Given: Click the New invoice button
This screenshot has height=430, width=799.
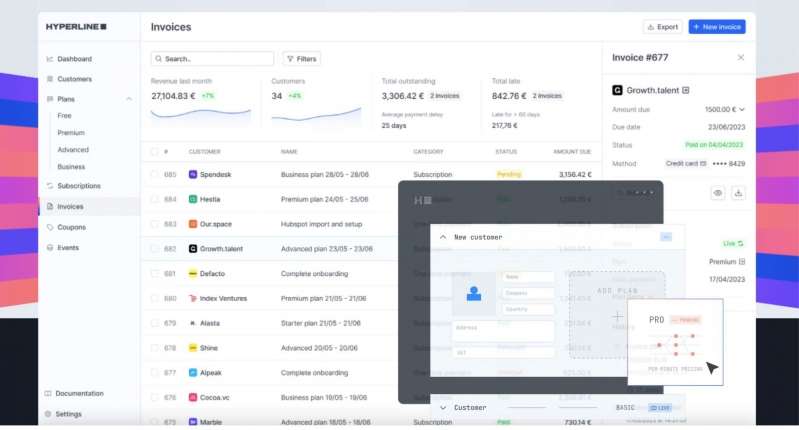Looking at the screenshot, I should click(717, 27).
